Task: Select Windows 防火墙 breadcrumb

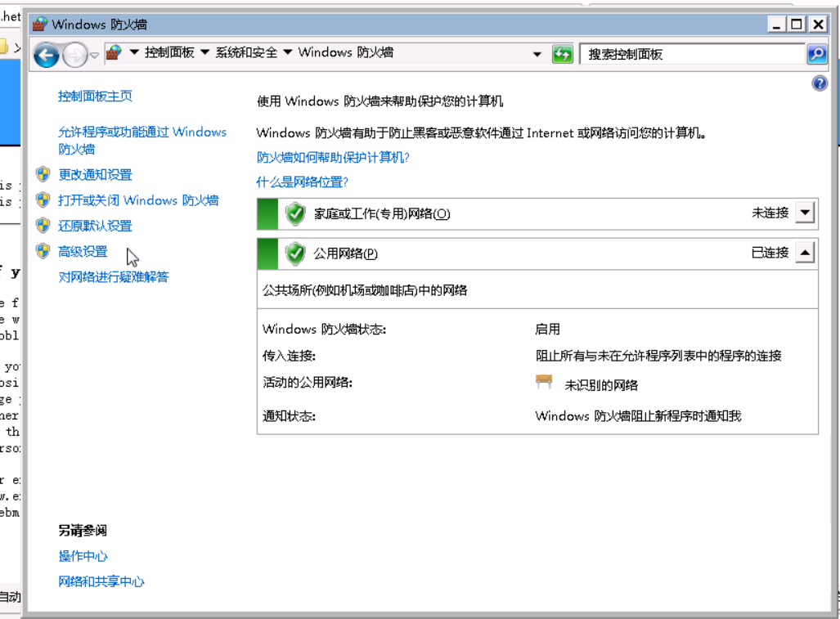Action: point(346,52)
